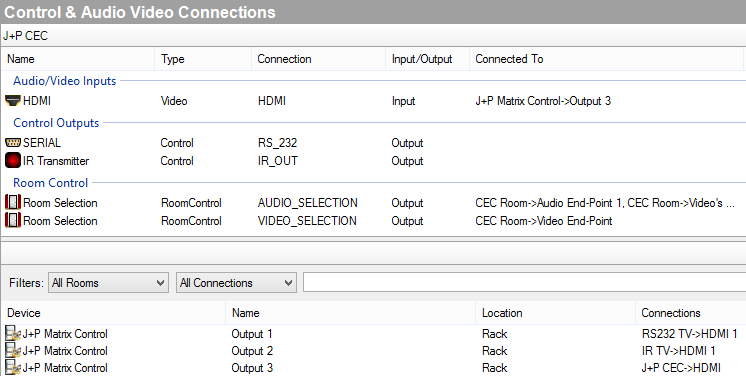Screen dimensions: 746x376
Task: Click the Rack location of Output 2
Action: coord(495,351)
